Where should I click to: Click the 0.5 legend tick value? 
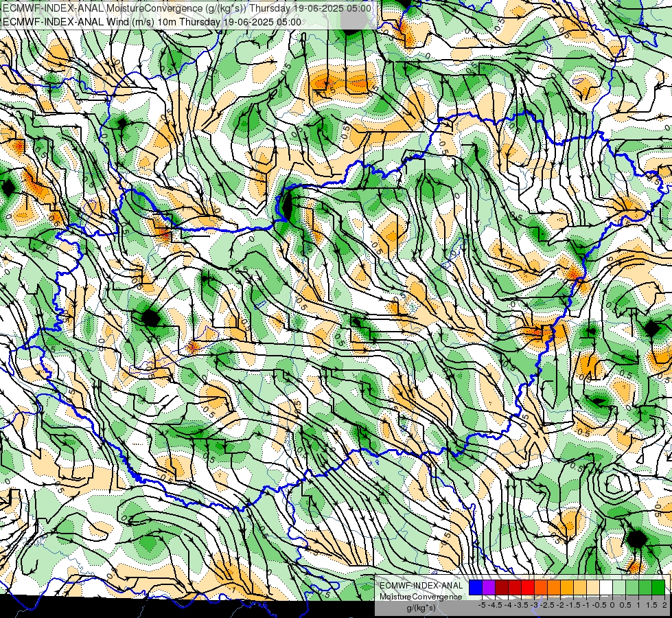click(x=625, y=605)
